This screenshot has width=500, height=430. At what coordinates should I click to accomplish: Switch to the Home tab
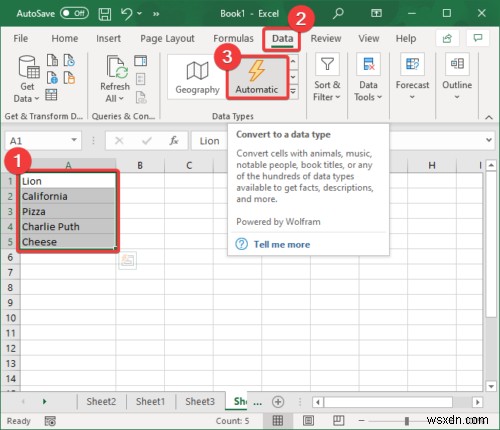point(65,38)
